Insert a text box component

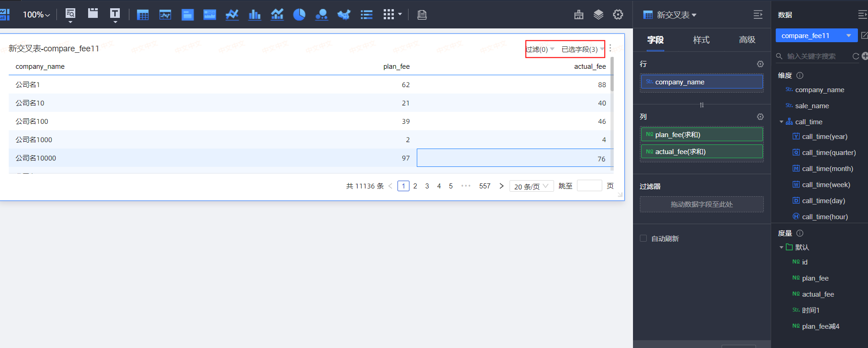pos(115,14)
